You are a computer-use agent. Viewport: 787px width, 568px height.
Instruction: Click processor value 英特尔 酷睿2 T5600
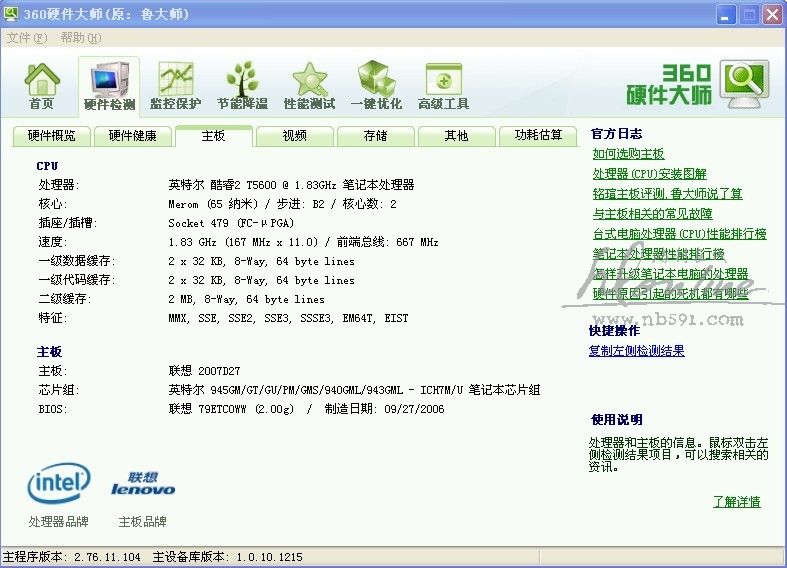click(291, 185)
